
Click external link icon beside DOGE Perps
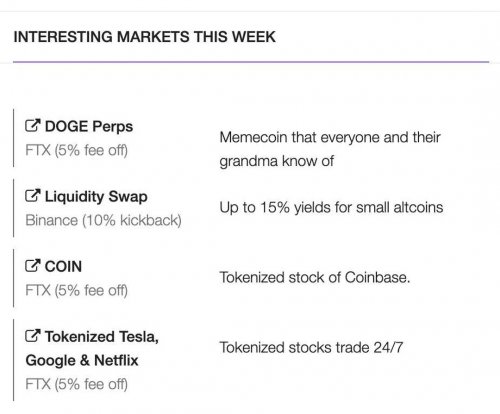coord(33,126)
